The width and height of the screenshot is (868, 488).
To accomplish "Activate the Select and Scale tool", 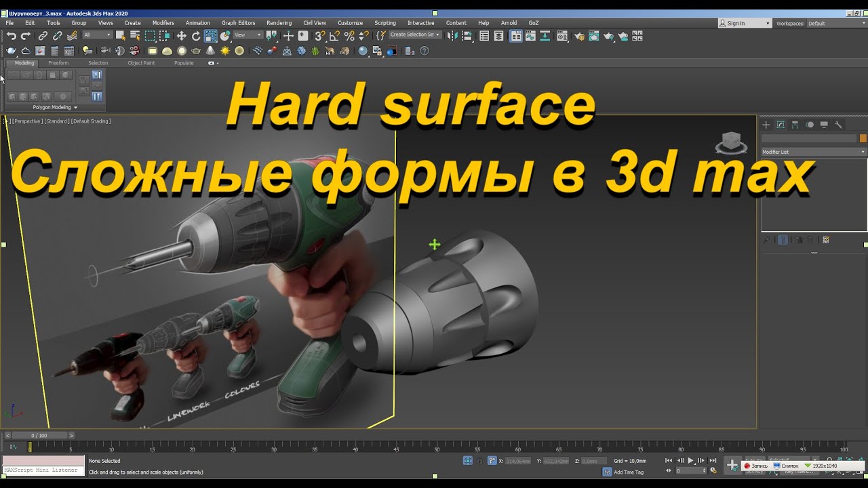I will (211, 36).
